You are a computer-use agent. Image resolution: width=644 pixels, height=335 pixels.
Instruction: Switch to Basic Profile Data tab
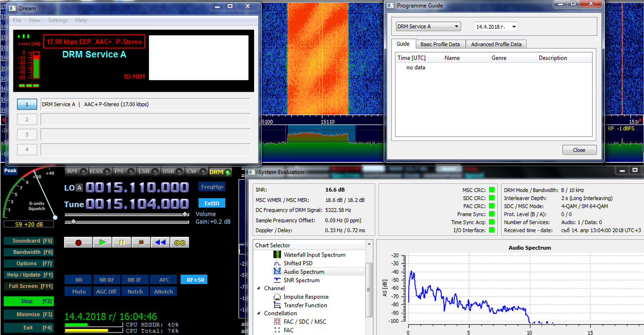[440, 44]
